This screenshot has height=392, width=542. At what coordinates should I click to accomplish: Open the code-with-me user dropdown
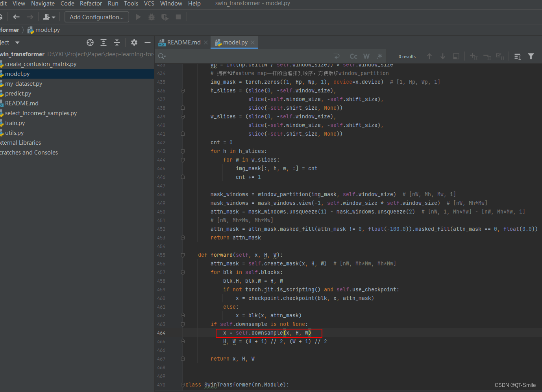click(49, 17)
